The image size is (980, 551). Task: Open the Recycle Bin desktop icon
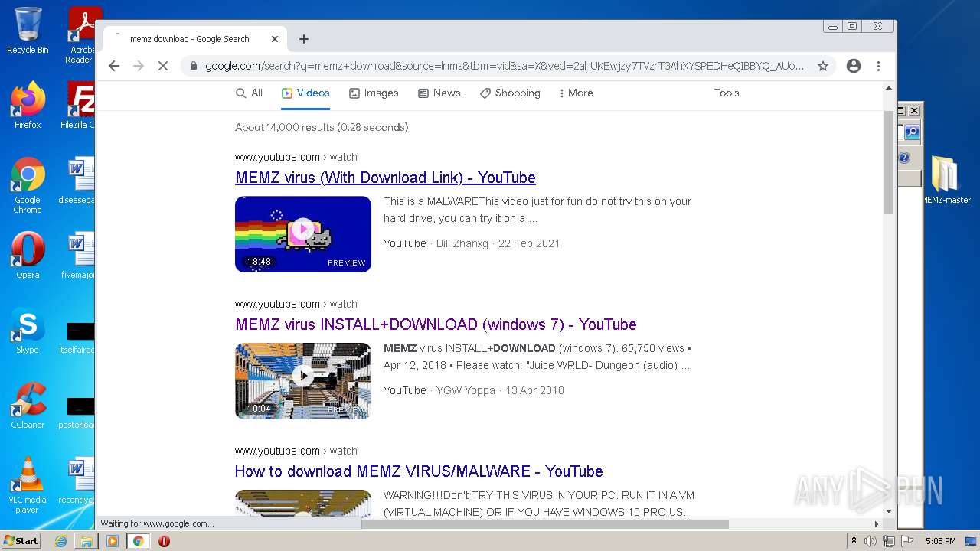[x=28, y=31]
